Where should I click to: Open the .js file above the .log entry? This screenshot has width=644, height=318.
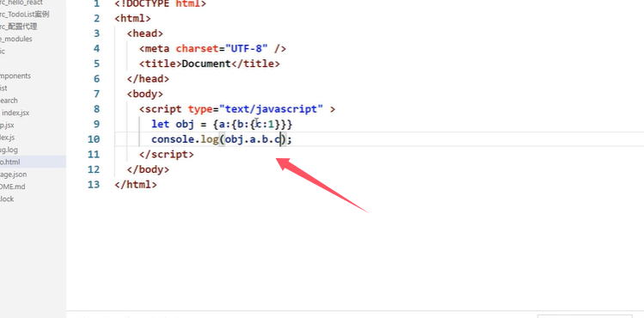tap(8, 138)
